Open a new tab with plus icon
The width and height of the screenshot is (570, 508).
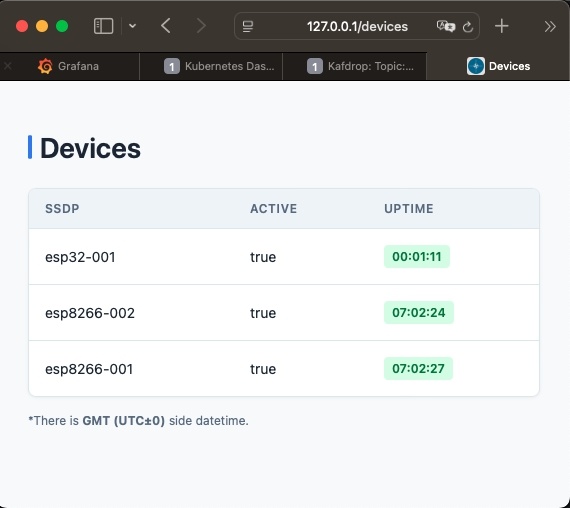502,26
